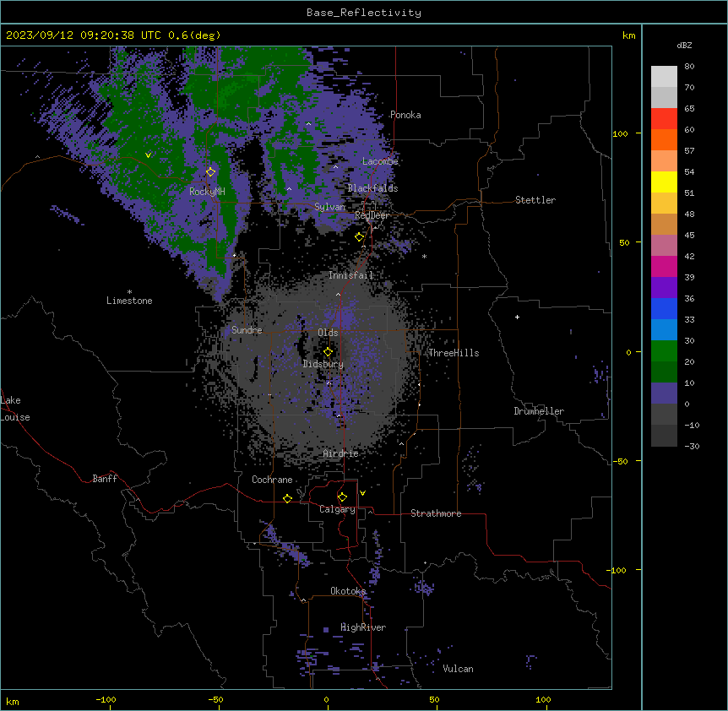Click the 50 tick on the bottom axis
Image resolution: width=728 pixels, height=711 pixels.
click(x=435, y=699)
